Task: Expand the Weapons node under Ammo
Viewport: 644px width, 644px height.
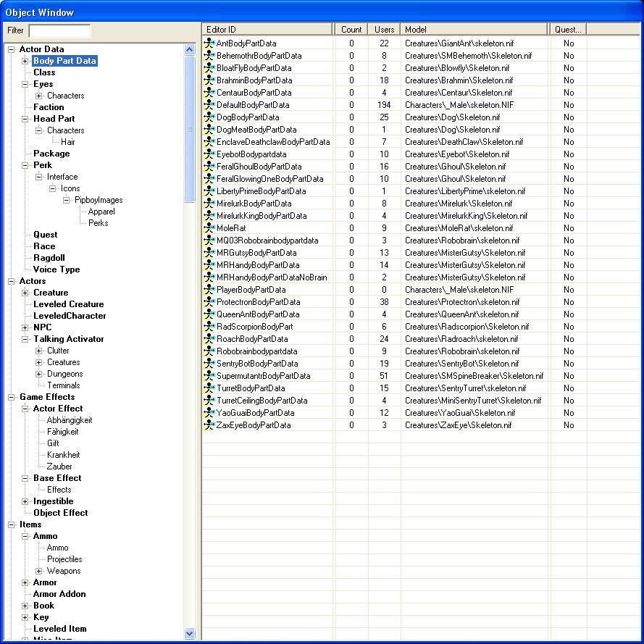Action: click(38, 571)
